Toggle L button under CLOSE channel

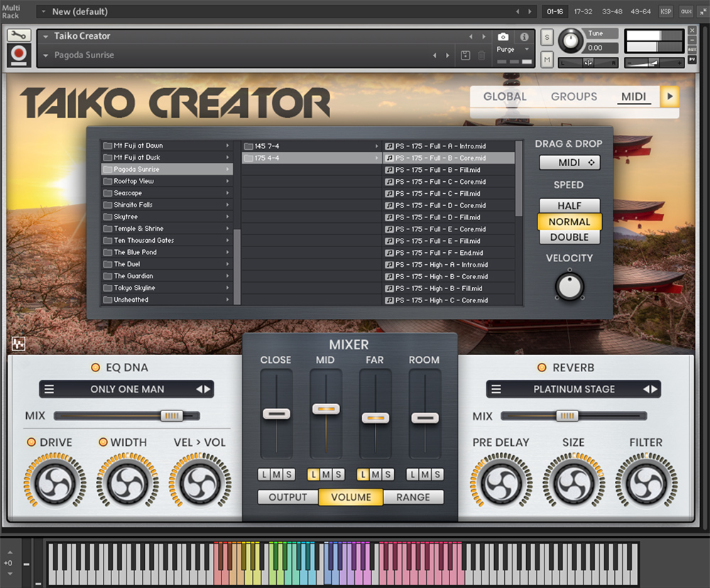[264, 474]
